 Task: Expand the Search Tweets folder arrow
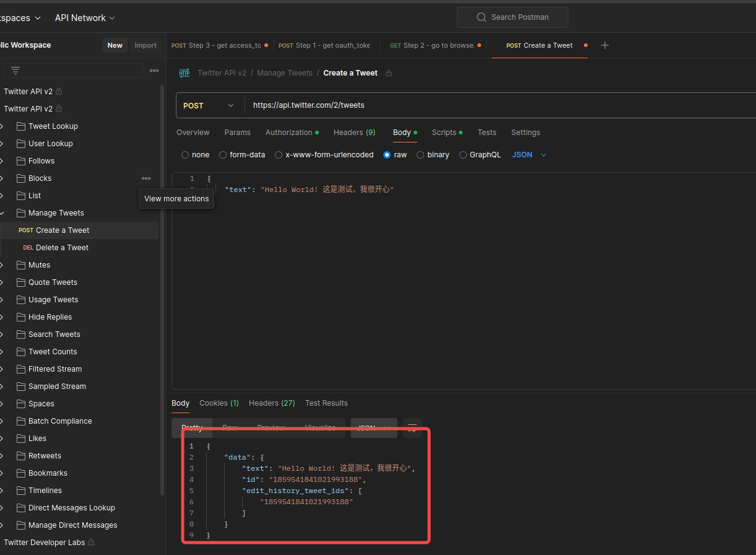tap(2, 334)
